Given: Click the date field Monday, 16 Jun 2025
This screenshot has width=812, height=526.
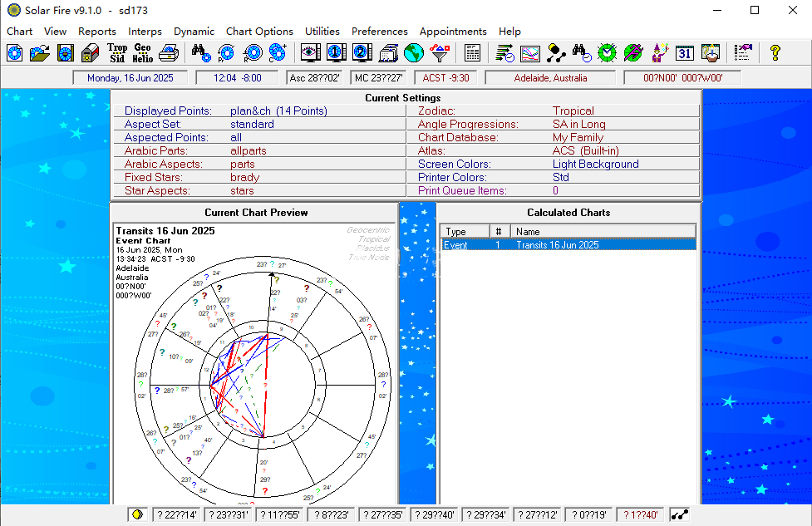Looking at the screenshot, I should (x=130, y=78).
